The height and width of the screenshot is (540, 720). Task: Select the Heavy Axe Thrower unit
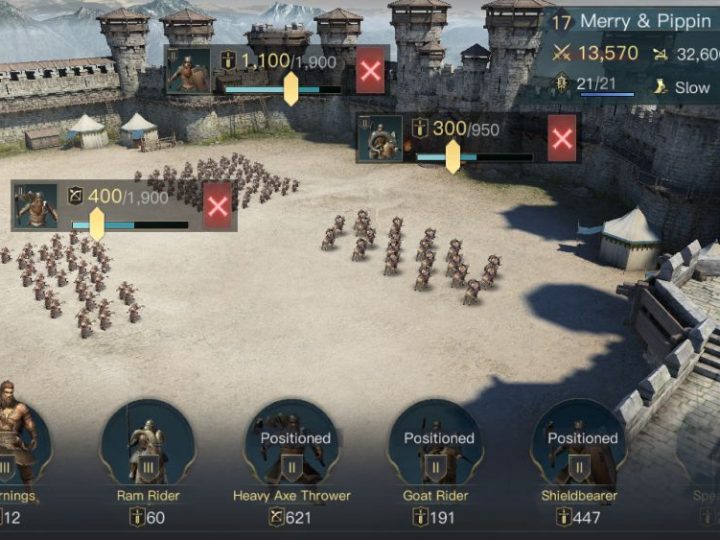click(292, 443)
